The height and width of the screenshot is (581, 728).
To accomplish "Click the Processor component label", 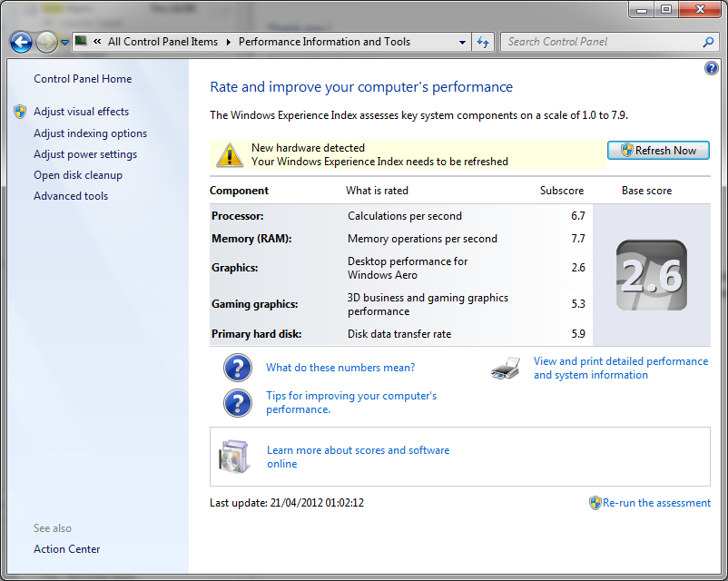I will point(237,216).
